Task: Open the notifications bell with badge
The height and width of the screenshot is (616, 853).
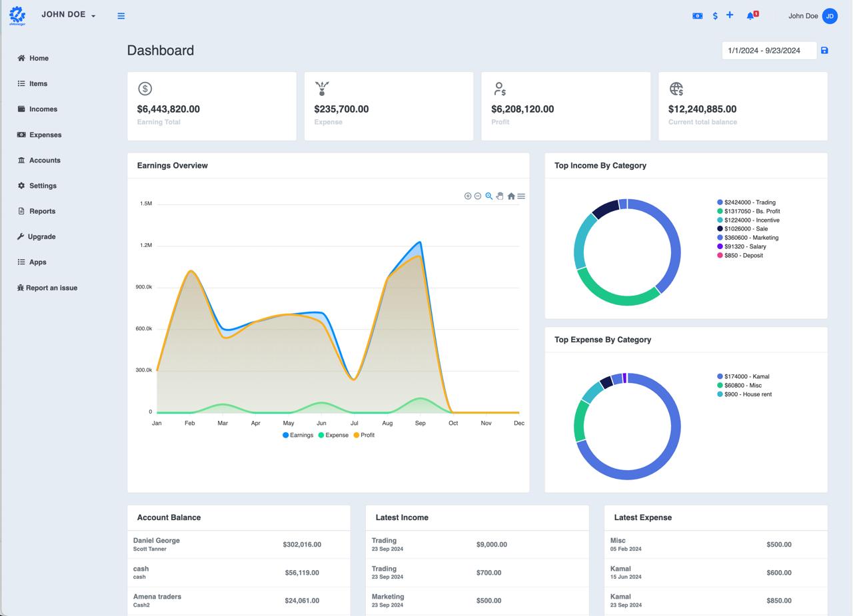Action: pos(750,15)
